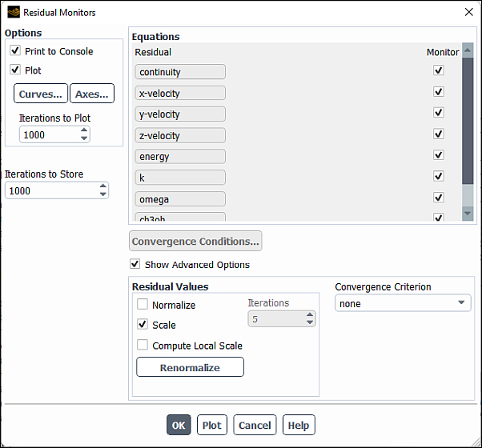
Task: Confirm with the OK button
Action: click(x=179, y=425)
